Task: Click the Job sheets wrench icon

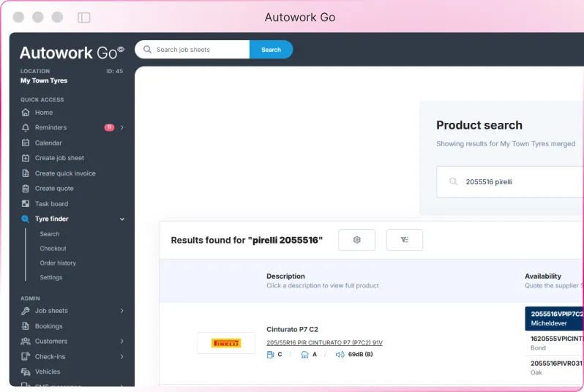Action: point(26,311)
